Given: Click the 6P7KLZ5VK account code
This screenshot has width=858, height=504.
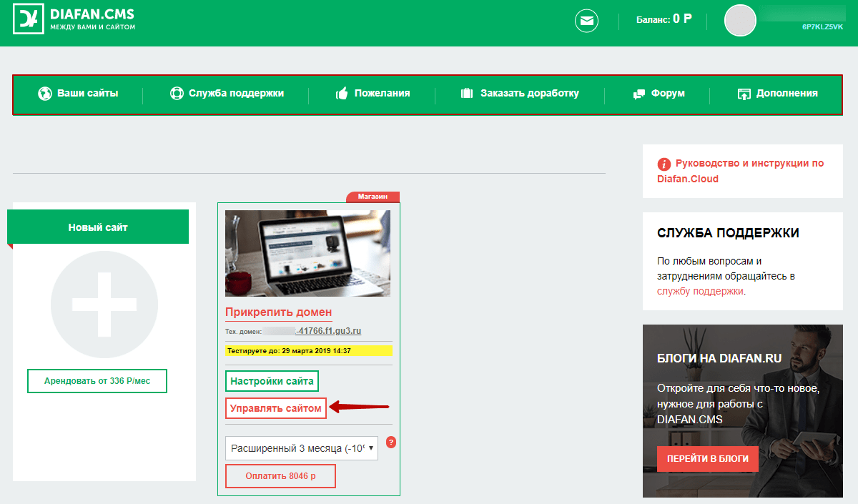Looking at the screenshot, I should click(x=822, y=26).
